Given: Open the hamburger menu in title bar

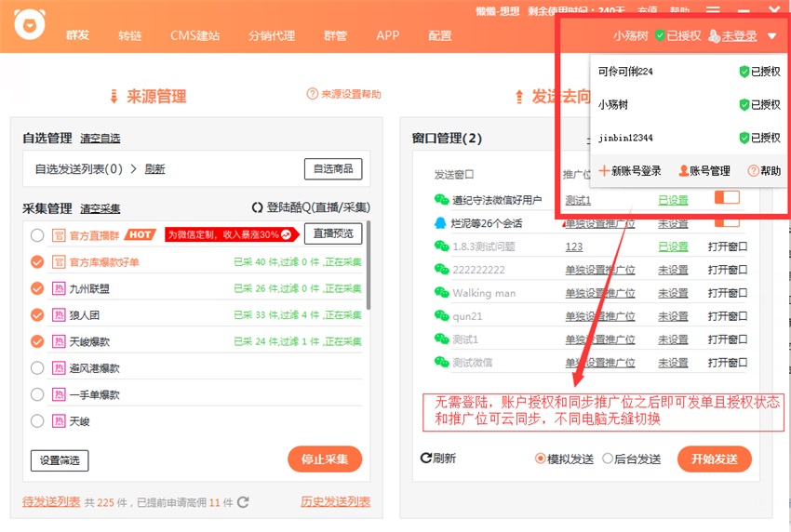Looking at the screenshot, I should point(713,10).
